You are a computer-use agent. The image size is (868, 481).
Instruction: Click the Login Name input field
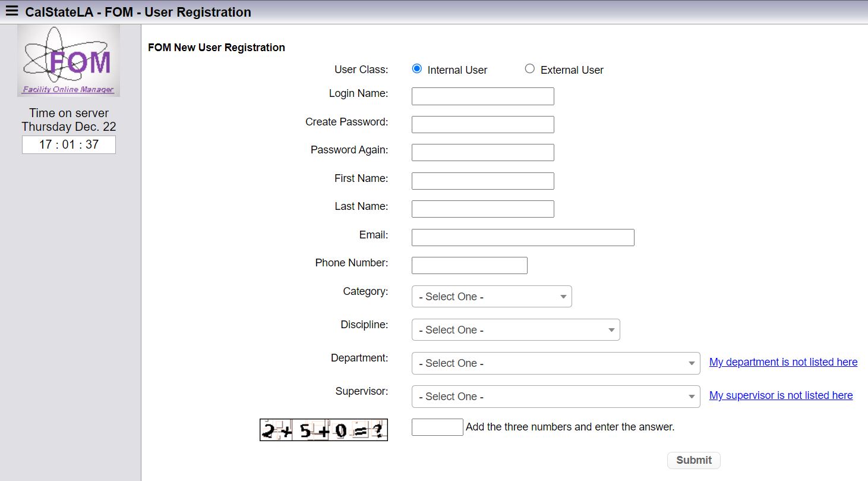tap(482, 96)
